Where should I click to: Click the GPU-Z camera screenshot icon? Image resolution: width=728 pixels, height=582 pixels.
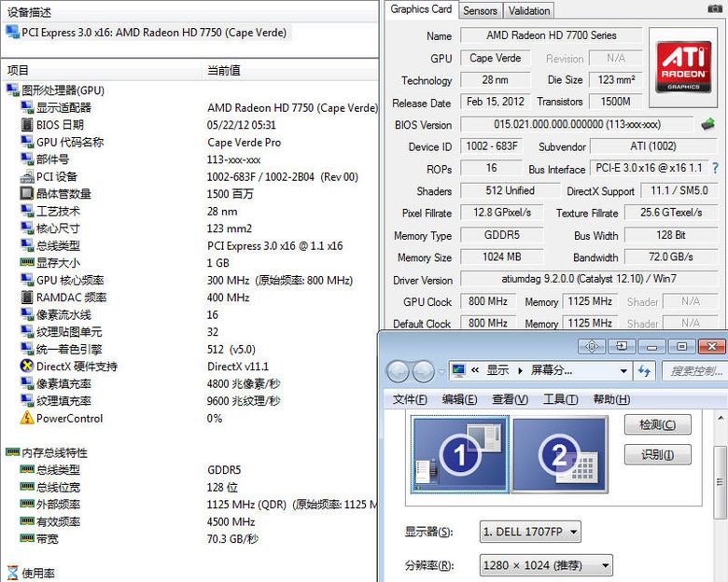pyautogui.click(x=715, y=8)
